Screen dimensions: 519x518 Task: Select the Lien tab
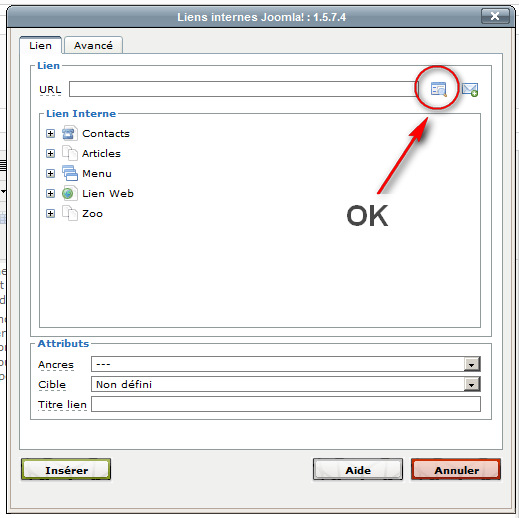point(40,45)
